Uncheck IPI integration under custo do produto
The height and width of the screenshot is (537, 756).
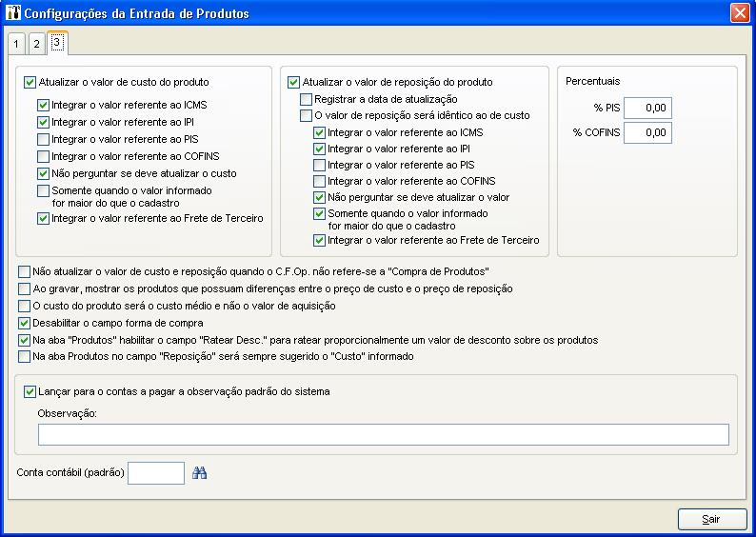[x=44, y=123]
